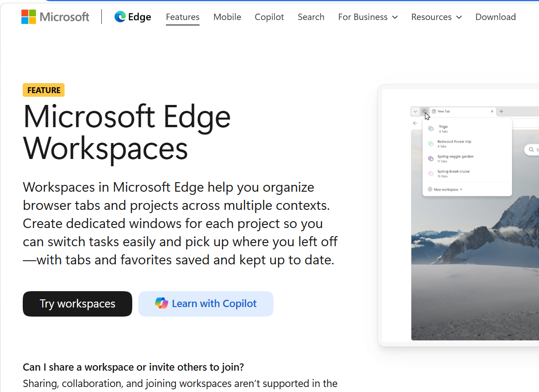Click the Try workspaces button
The image size is (539, 392).
click(77, 304)
